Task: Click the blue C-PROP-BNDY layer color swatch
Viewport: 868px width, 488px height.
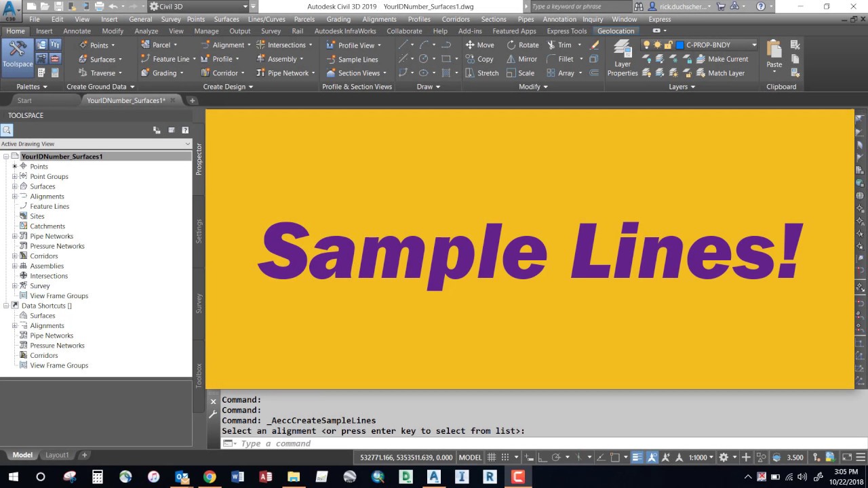Action: 679,45
